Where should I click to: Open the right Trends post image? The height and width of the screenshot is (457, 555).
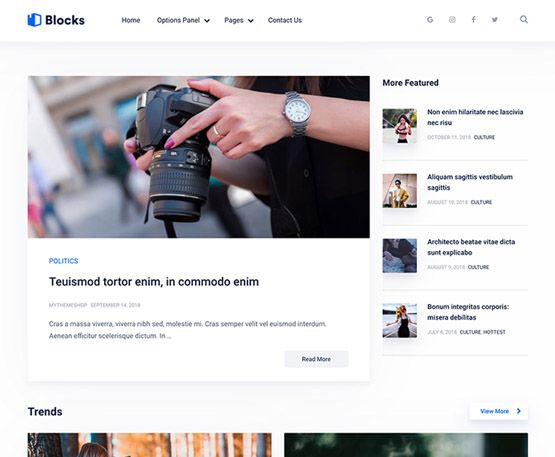click(406, 445)
